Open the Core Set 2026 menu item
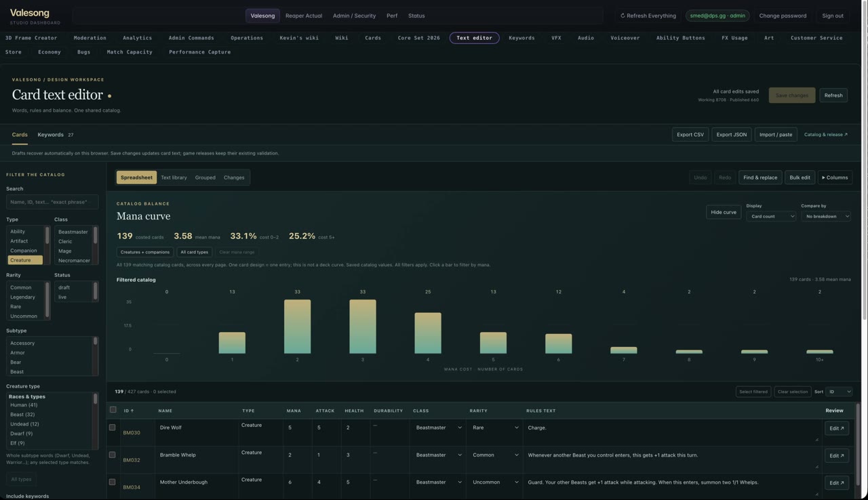Viewport: 868px width, 500px height. (x=418, y=38)
